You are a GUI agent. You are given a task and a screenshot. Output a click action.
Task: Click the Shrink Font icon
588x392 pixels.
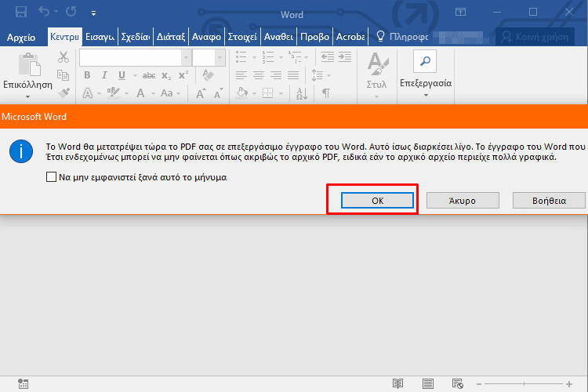(218, 93)
